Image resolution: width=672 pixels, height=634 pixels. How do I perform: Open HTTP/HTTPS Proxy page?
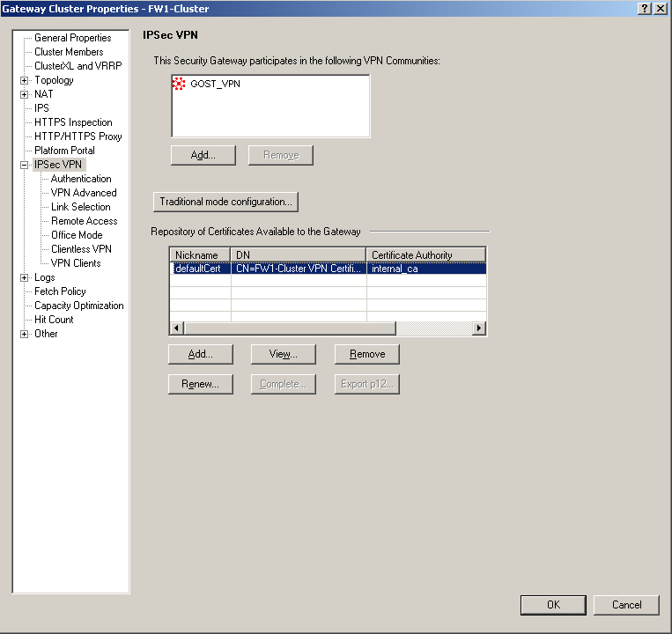(x=78, y=136)
